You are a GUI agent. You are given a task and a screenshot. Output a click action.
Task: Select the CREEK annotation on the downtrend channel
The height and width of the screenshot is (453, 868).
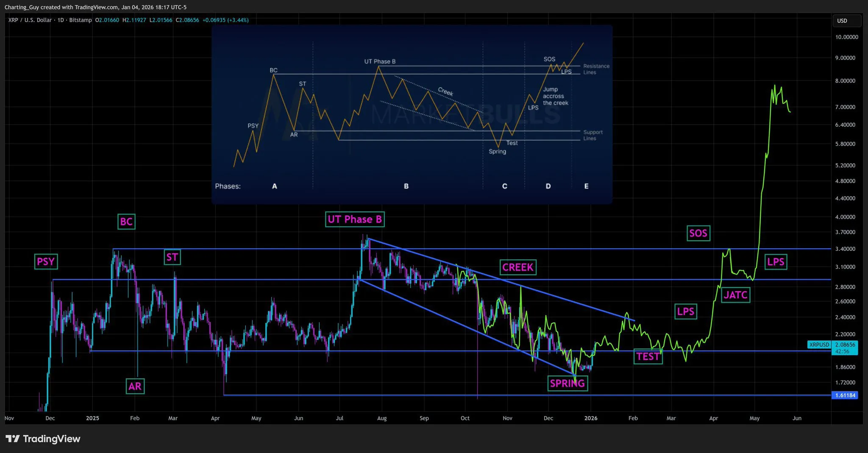[x=517, y=267]
